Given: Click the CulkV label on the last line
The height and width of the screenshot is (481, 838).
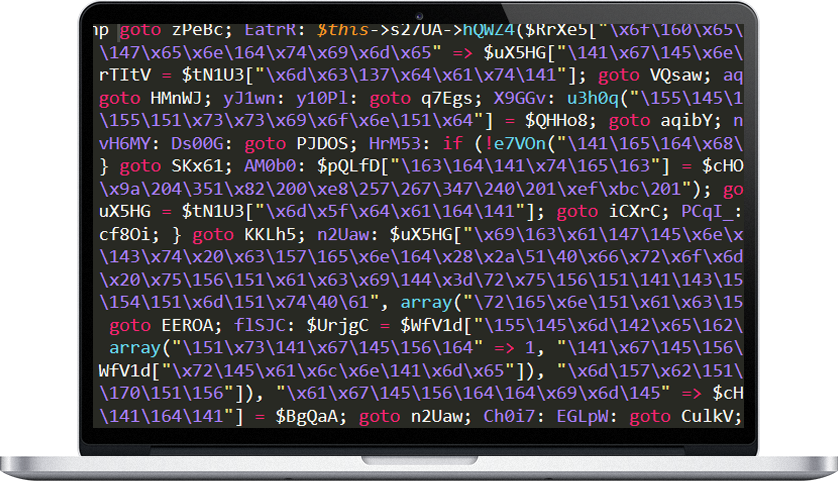Looking at the screenshot, I should [708, 416].
